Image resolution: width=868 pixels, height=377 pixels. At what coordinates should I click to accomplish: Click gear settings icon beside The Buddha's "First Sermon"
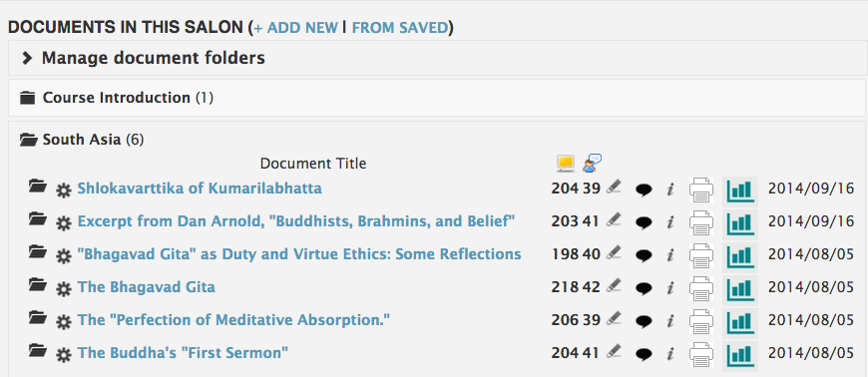64,354
